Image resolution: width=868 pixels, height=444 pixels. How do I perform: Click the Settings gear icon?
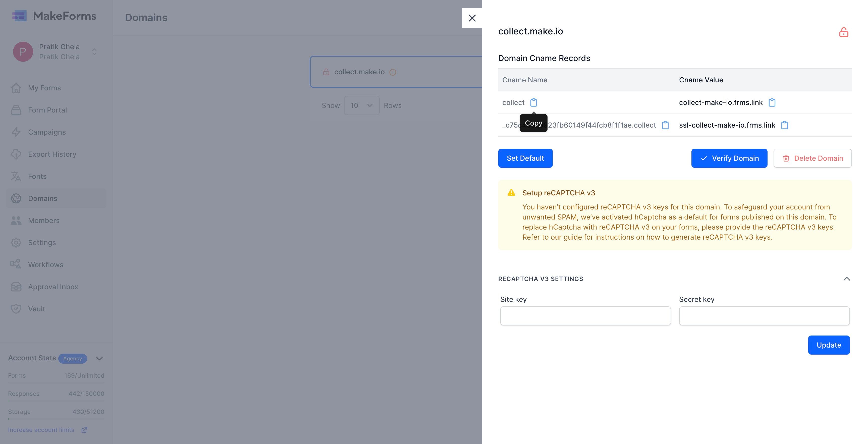click(x=16, y=243)
